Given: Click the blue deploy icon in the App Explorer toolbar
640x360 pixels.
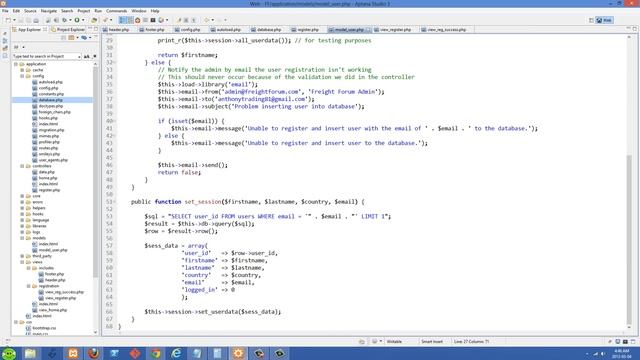Looking at the screenshot, I should pos(84,38).
